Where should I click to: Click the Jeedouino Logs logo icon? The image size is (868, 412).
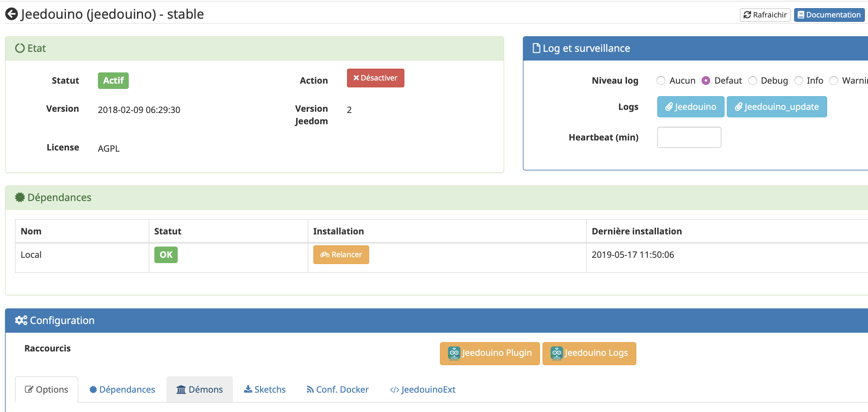pos(557,353)
